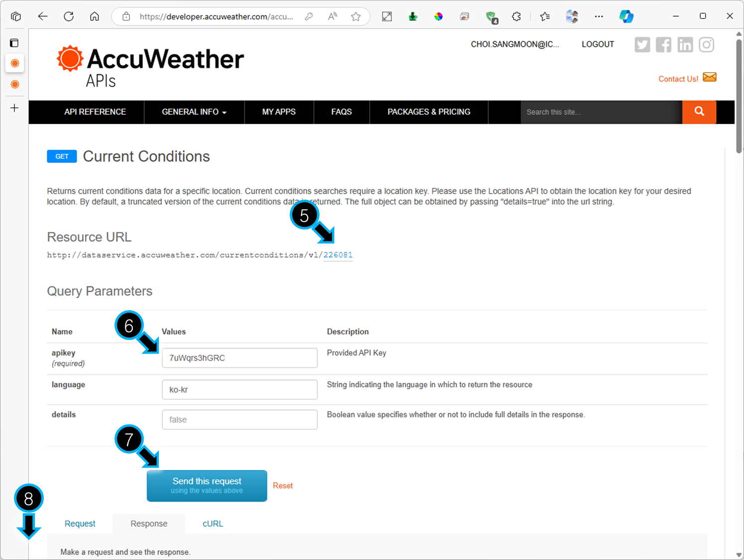This screenshot has height=560, width=744.
Task: Click the blue GET method badge
Action: click(x=62, y=156)
